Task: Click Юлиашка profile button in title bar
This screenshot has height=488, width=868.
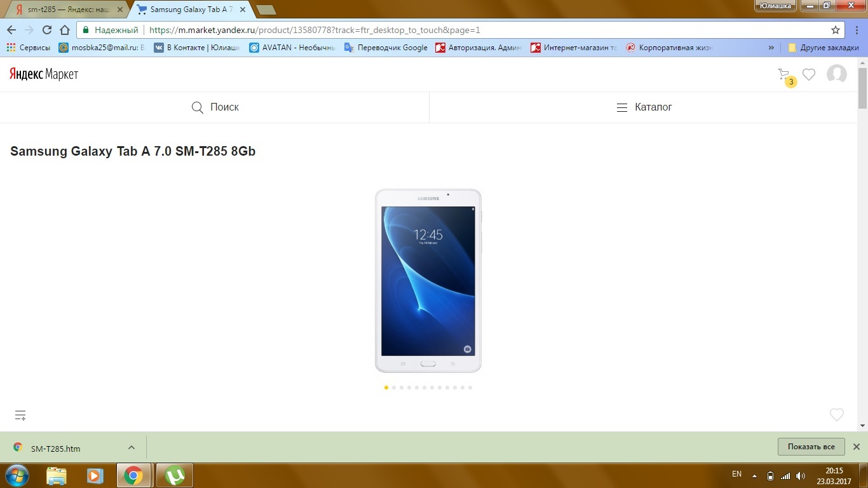Action: (x=774, y=6)
